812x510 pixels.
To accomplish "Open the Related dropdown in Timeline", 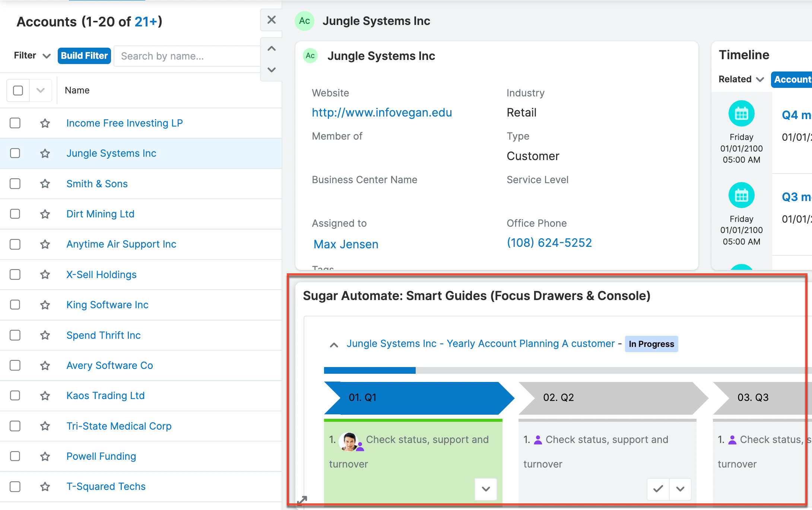I will click(741, 79).
